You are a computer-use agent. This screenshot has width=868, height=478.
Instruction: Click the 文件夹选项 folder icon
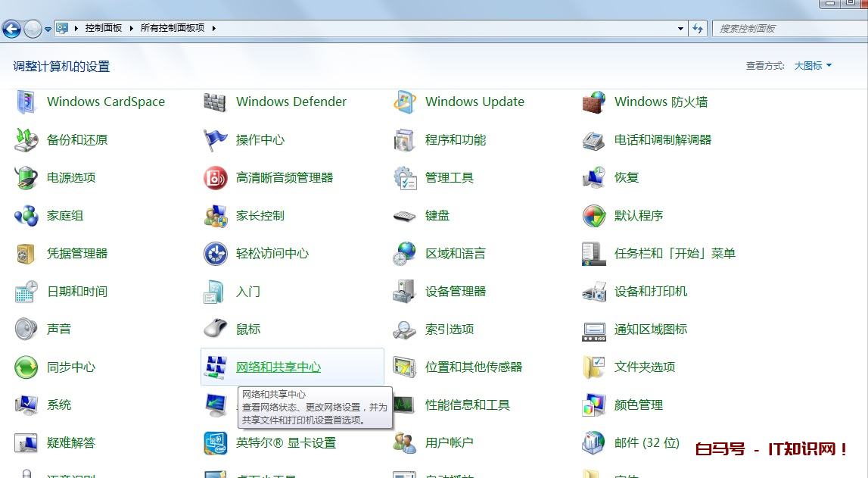[594, 367]
